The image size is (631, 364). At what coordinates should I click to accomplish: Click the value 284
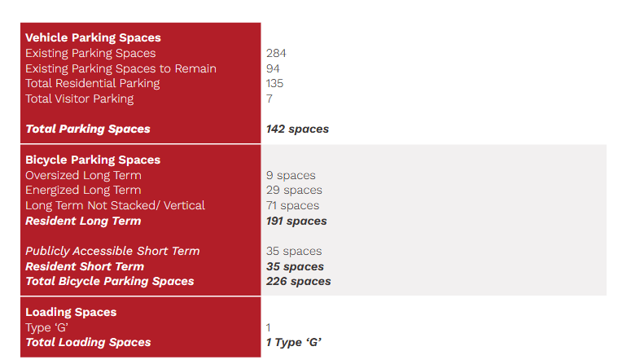[276, 53]
